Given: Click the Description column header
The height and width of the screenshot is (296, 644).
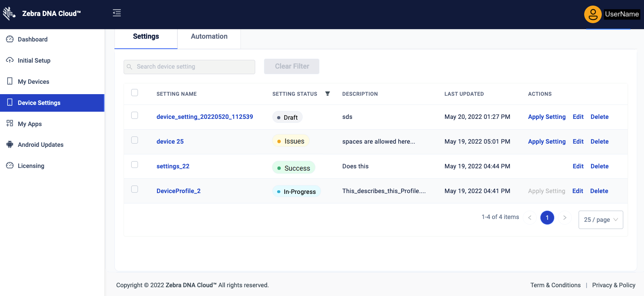Looking at the screenshot, I should coord(360,94).
